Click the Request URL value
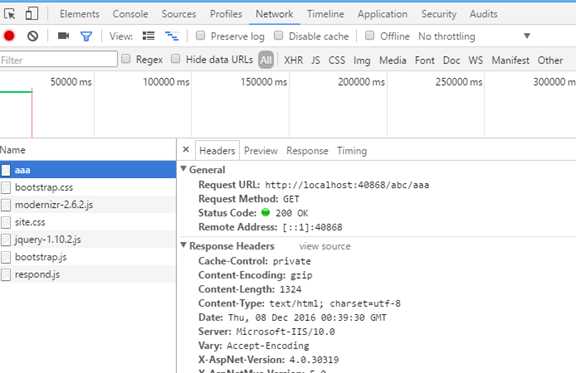The width and height of the screenshot is (576, 373). [347, 185]
